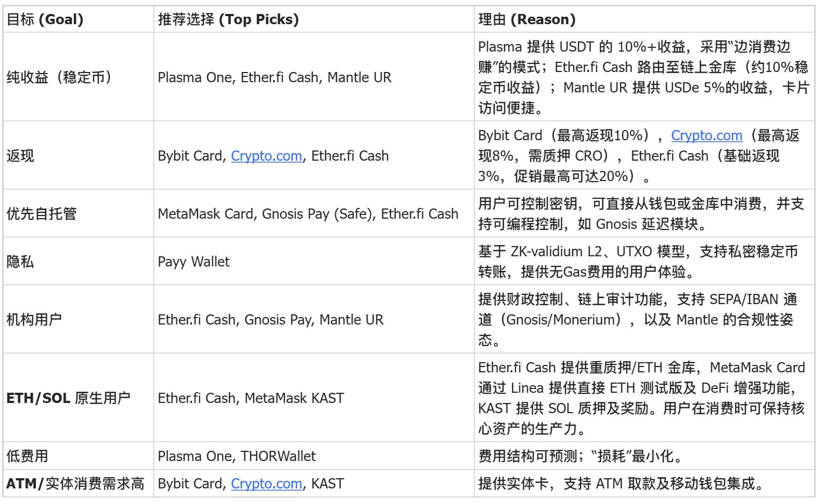This screenshot has width=819, height=504.
Task: Click the 目标 (Goal) column header
Action: (45, 20)
